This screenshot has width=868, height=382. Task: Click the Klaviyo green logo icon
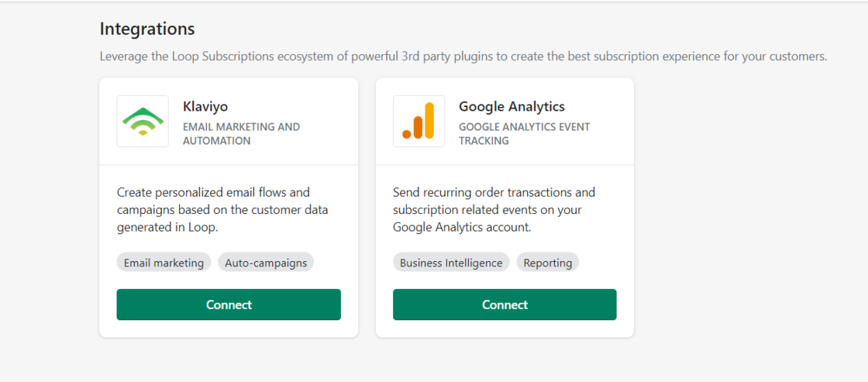[x=143, y=121]
